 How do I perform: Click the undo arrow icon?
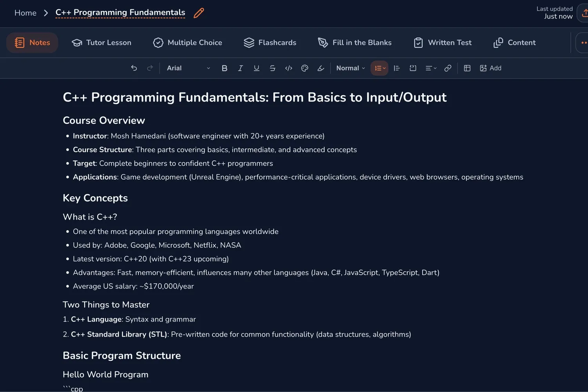tap(134, 68)
